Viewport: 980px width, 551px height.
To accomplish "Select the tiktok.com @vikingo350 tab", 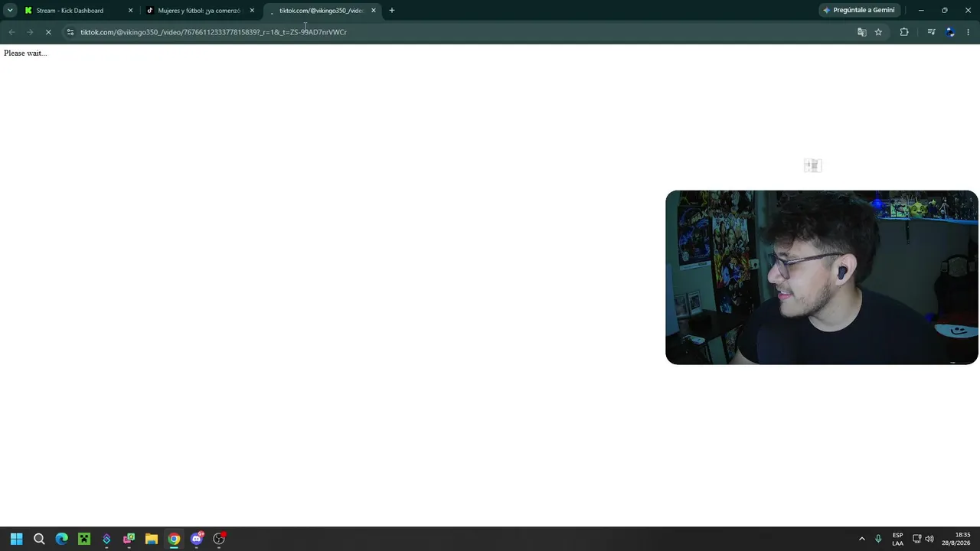I will [x=322, y=11].
